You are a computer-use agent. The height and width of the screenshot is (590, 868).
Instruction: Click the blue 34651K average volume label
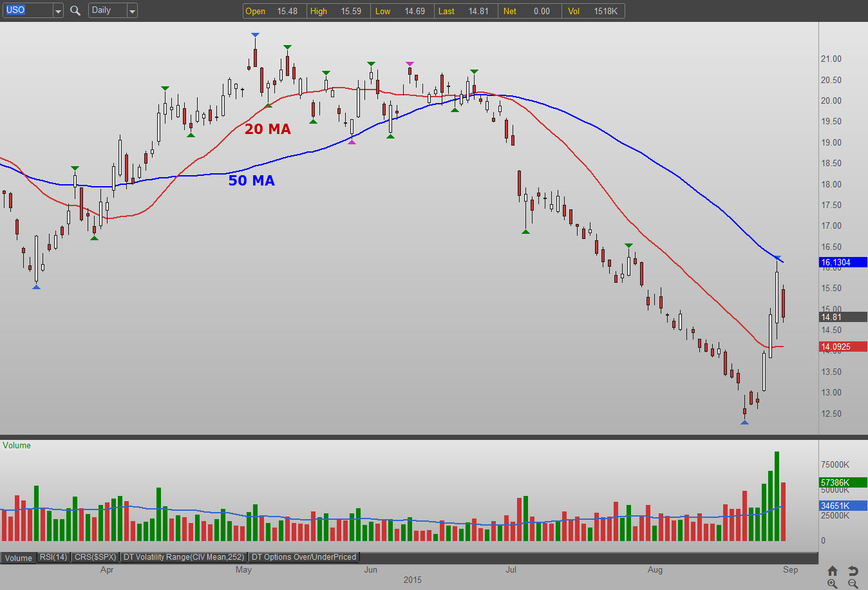843,506
